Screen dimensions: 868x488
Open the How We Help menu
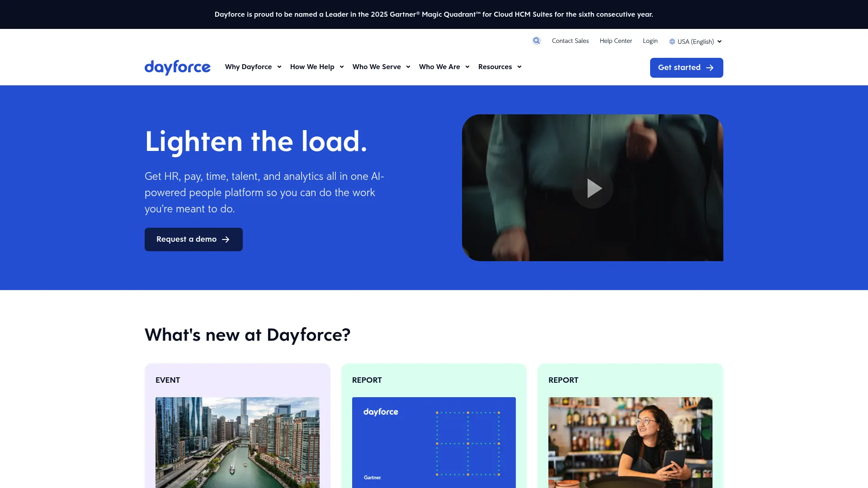click(x=317, y=67)
